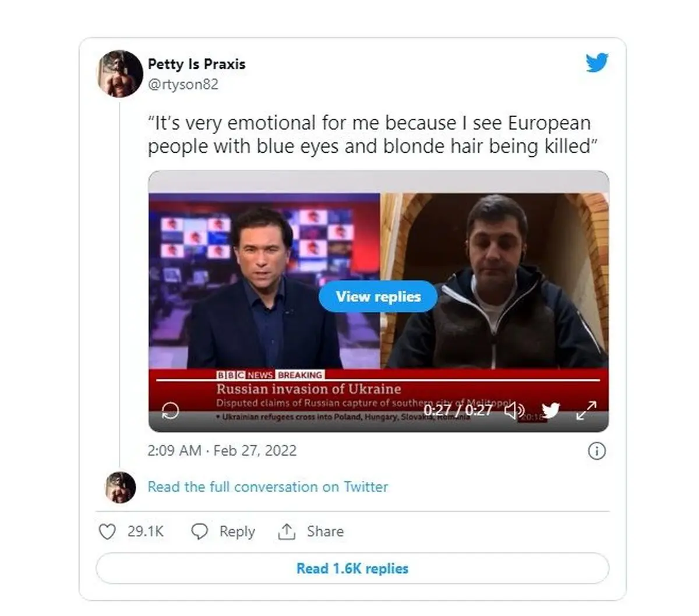The image size is (699, 616).
Task: Click the small avatar beside the conversation link
Action: [x=121, y=487]
